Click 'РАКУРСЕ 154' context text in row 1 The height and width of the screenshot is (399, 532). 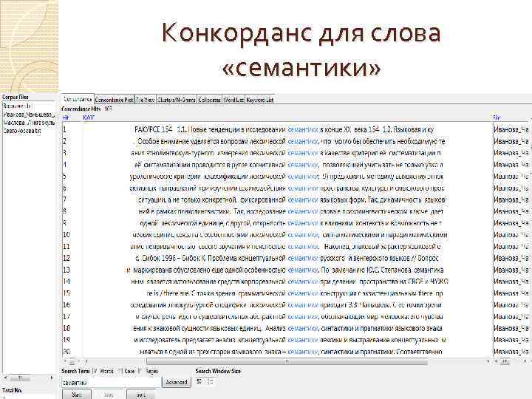tap(154, 129)
